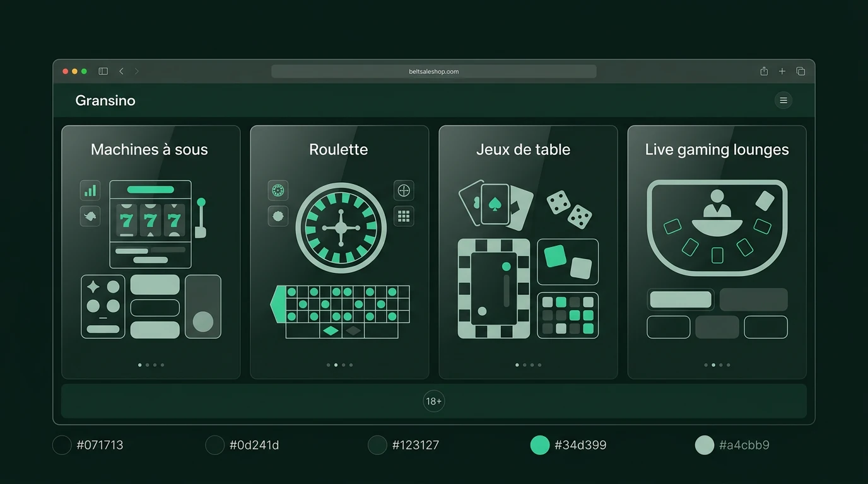Image resolution: width=868 pixels, height=484 pixels.
Task: Click the slot machine 777 reels
Action: (x=150, y=220)
